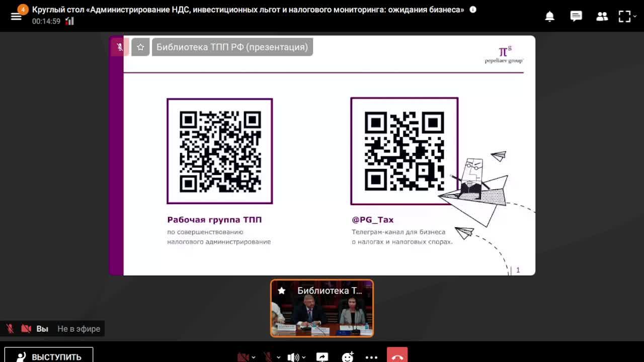Expand speaker volume options arrow
Image resolution: width=644 pixels, height=362 pixels.
304,357
